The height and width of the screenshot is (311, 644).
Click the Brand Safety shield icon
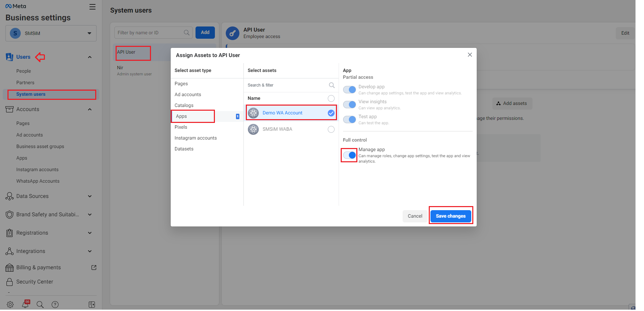pos(10,215)
